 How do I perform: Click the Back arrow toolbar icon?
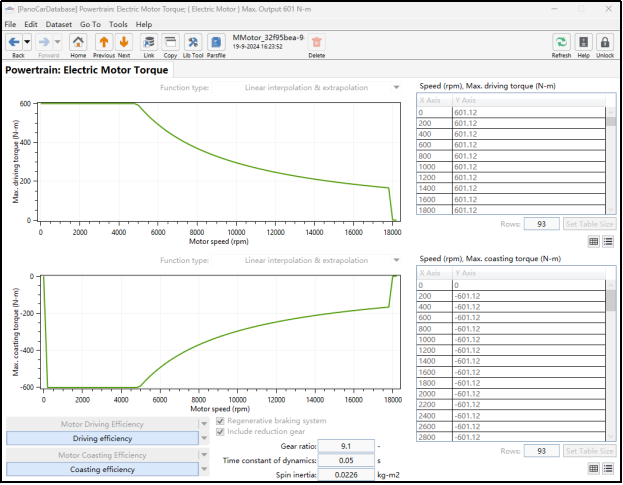[x=14, y=42]
